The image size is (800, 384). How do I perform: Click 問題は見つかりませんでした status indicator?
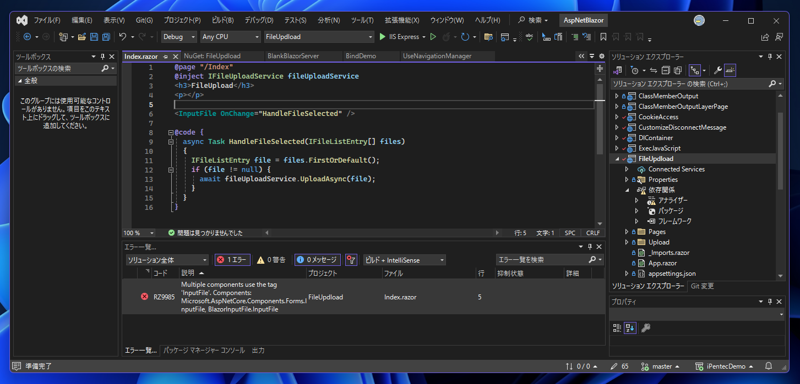206,233
